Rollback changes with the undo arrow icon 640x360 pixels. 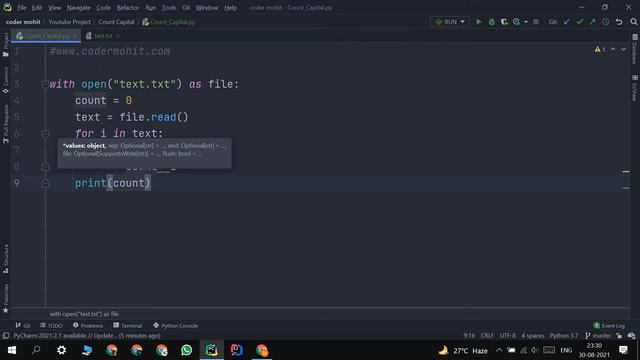pos(619,22)
